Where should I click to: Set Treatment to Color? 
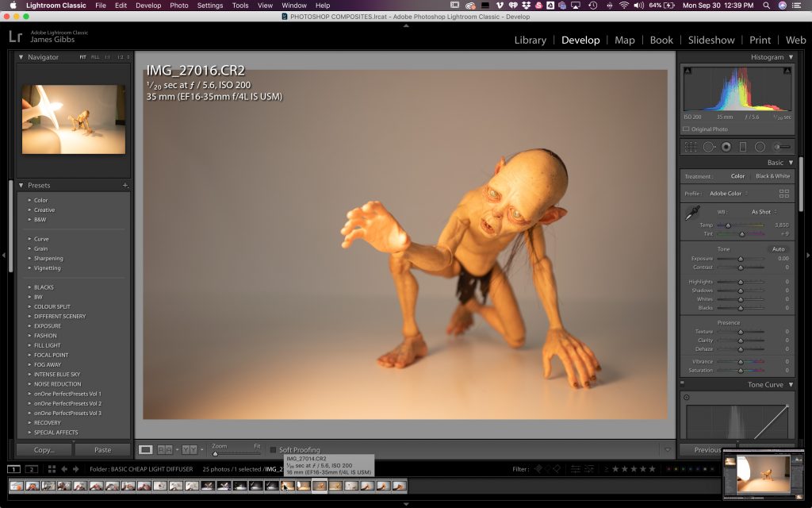click(x=737, y=176)
